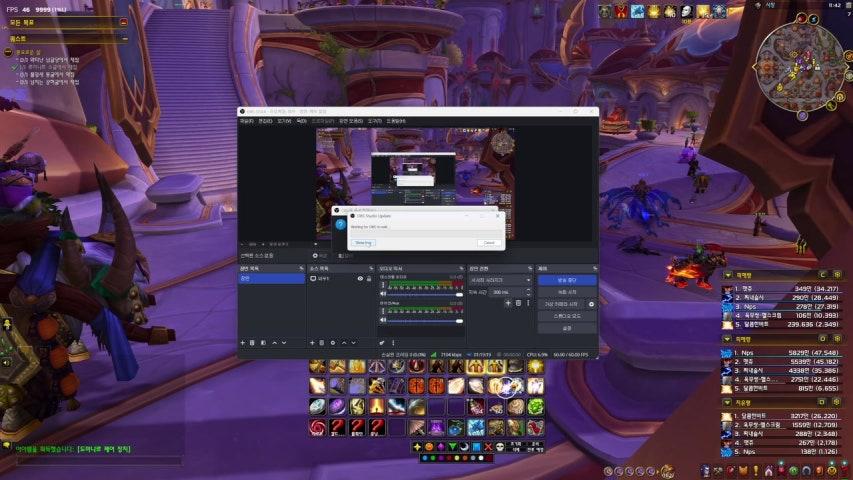Open the File menu in OBS
The image size is (853, 480).
pos(247,121)
